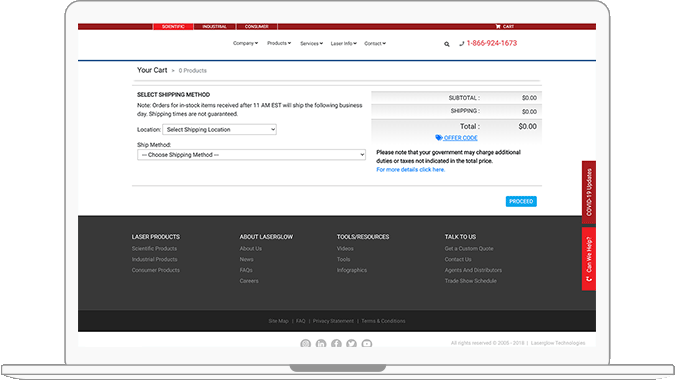Image resolution: width=675 pixels, height=380 pixels.
Task: Open the Twitter footer icon
Action: pyautogui.click(x=351, y=343)
